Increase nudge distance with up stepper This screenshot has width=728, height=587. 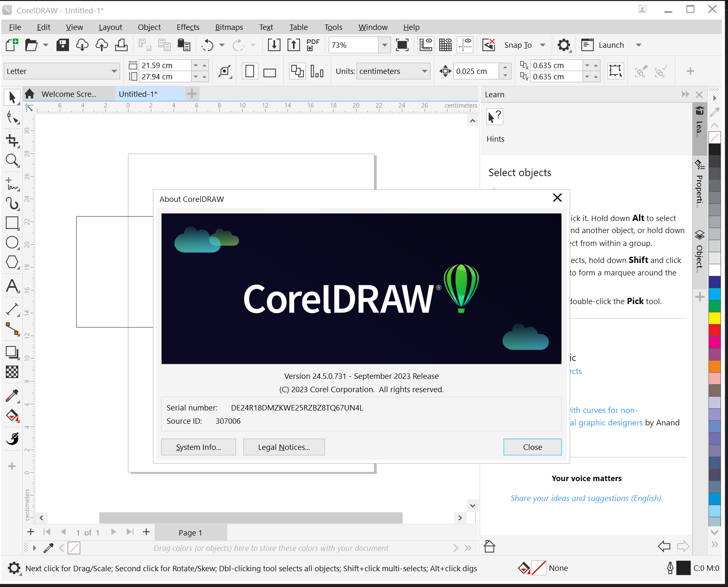tap(505, 67)
